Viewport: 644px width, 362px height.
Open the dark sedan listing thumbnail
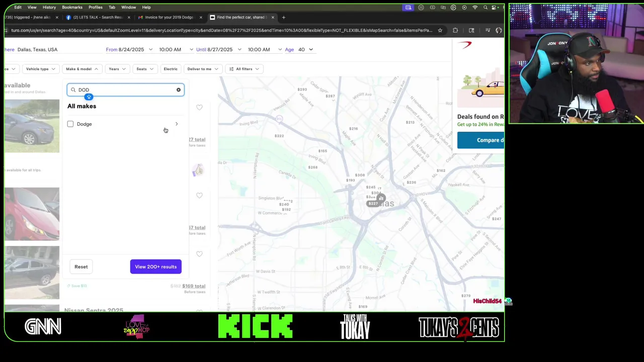pos(32,273)
